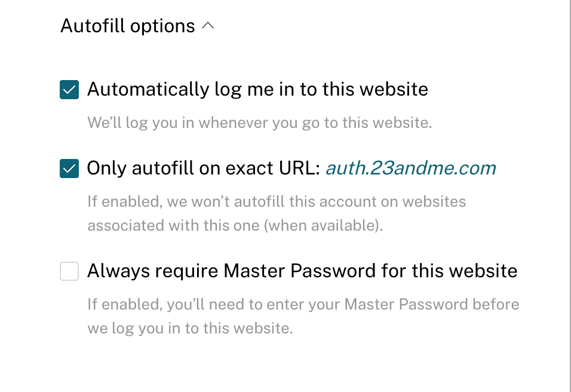Uncheck Automatically log me in checkbox
Screen dimensions: 571x392
69,90
